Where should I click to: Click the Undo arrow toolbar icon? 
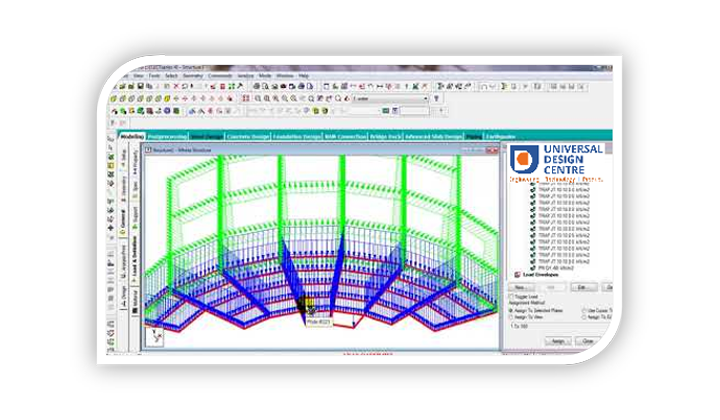tap(185, 86)
